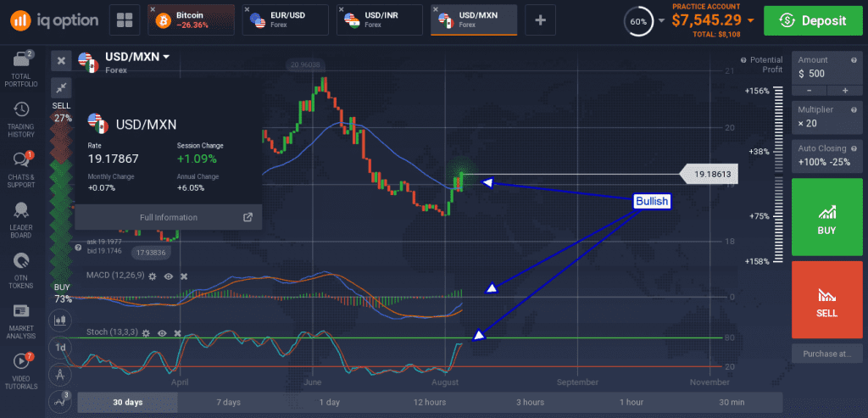The image size is (868, 418).
Task: Select the 1 day time range
Action: [330, 402]
